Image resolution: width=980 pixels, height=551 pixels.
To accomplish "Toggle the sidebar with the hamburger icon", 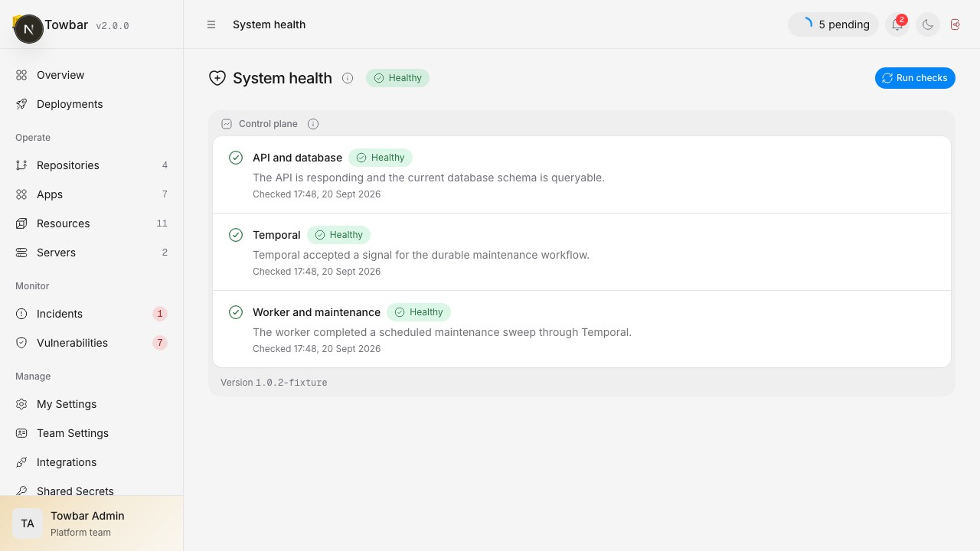I will [x=211, y=24].
